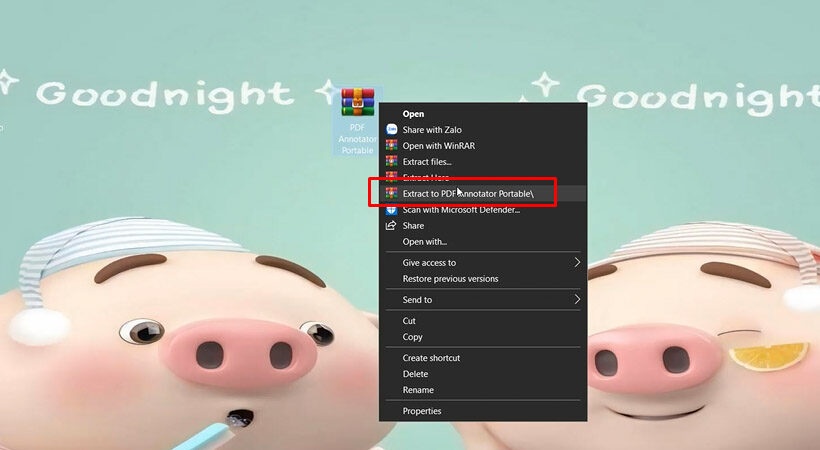Click the icon beside Extract to PDF Annotator Portable\
This screenshot has height=450, width=820.
391,193
